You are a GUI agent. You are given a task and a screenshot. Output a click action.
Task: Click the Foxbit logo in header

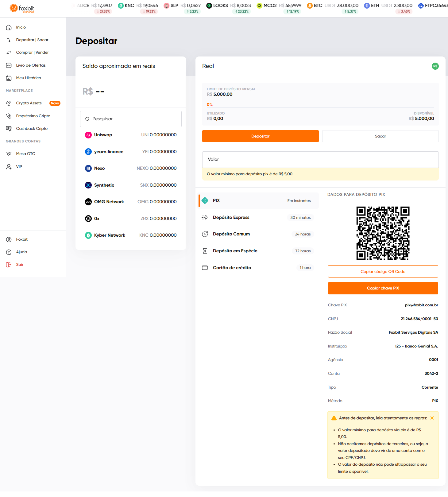pyautogui.click(x=22, y=9)
